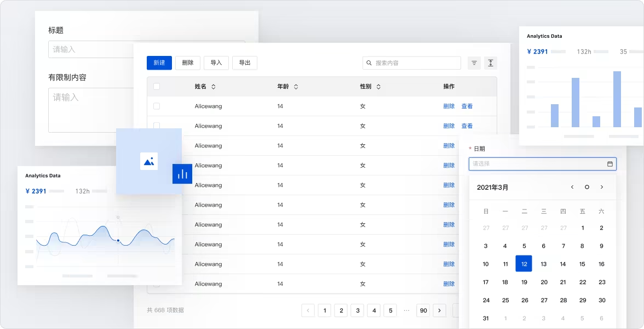This screenshot has width=644, height=329.
Task: Go to page 3 in pagination
Action: click(358, 311)
